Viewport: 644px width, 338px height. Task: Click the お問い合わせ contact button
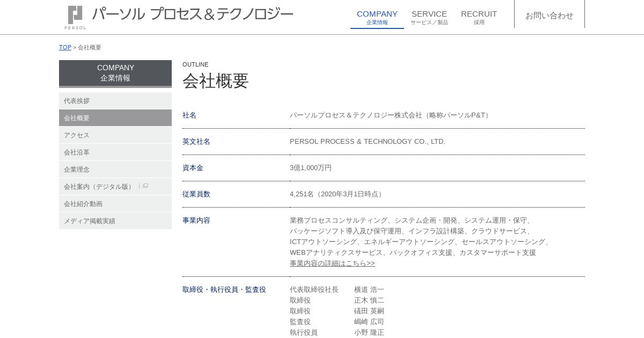coord(550,16)
